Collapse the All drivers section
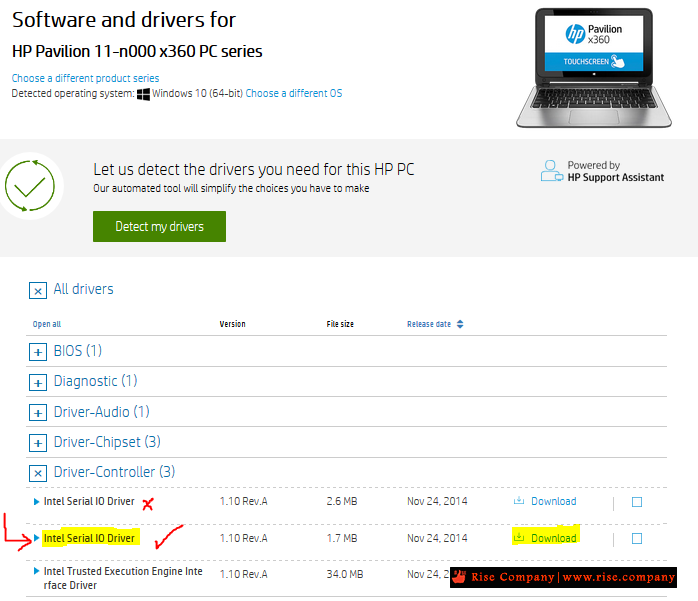 [x=38, y=291]
